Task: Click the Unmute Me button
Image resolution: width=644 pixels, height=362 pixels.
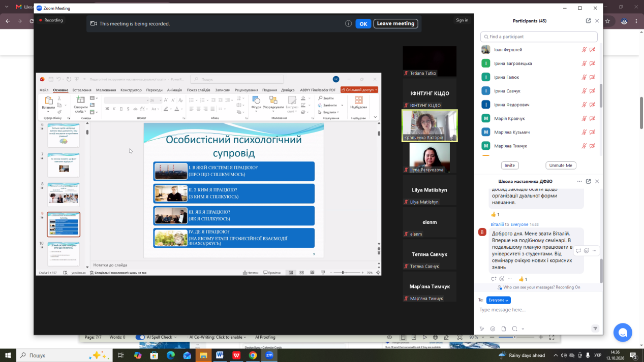Action: [561, 166]
